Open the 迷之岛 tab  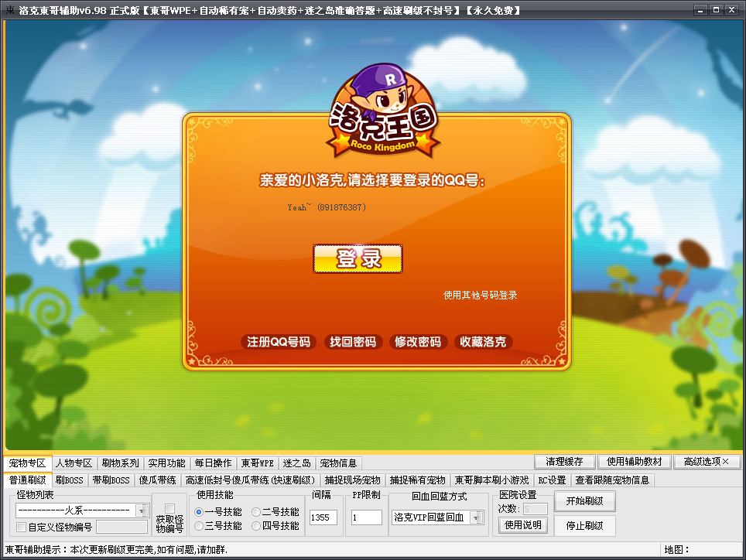[297, 463]
